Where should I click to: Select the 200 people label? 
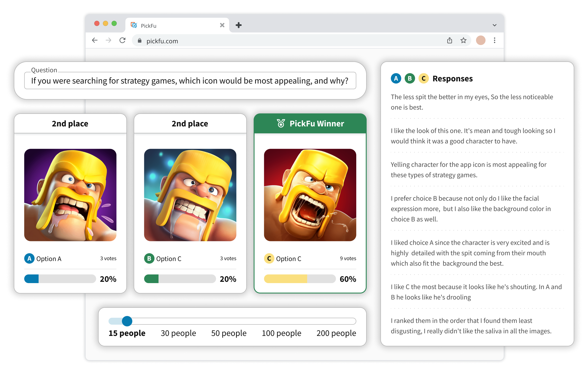pyautogui.click(x=336, y=333)
